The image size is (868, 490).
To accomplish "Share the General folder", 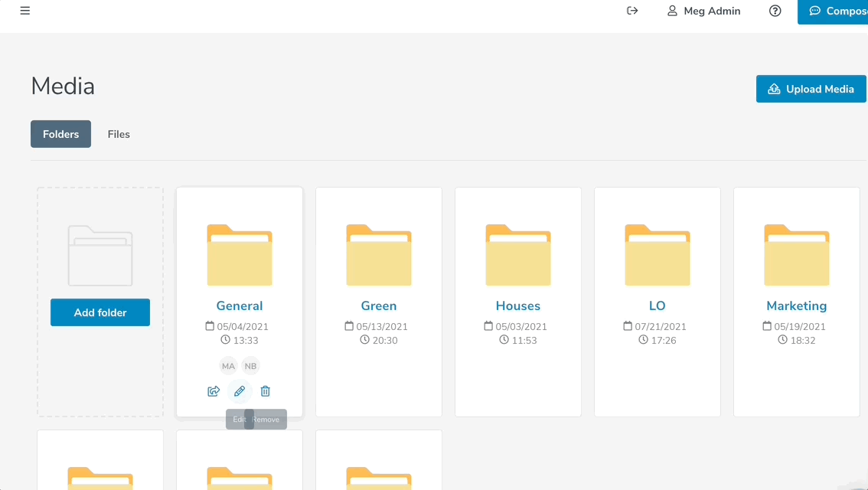I will (214, 391).
